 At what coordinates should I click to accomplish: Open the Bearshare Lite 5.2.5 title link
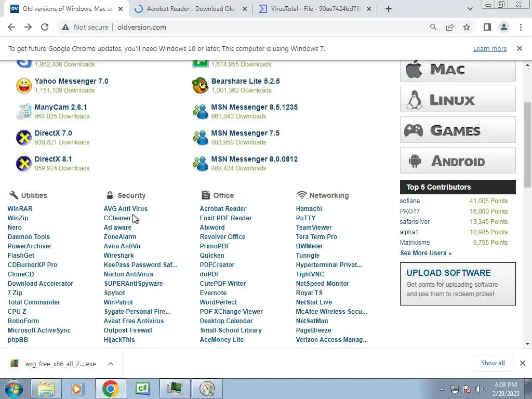pos(246,81)
